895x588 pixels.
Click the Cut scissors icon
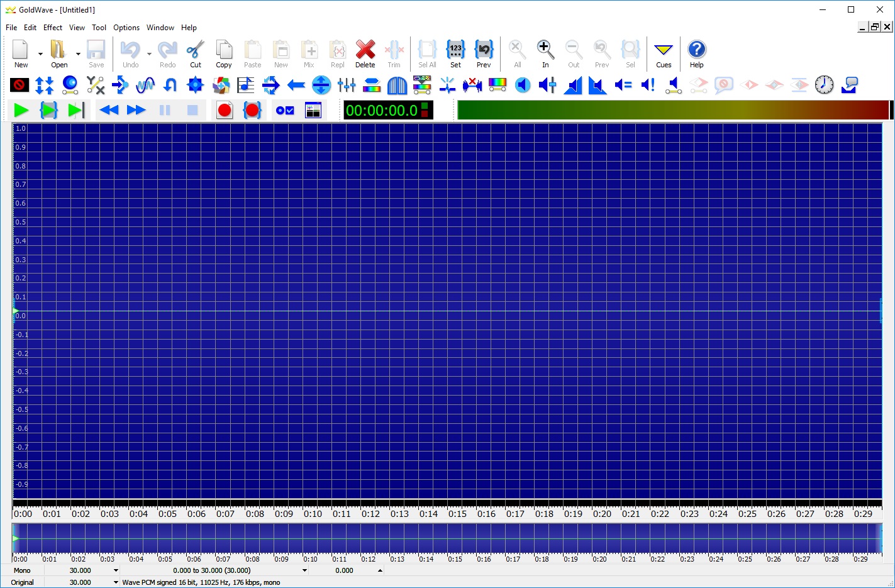[x=196, y=54]
